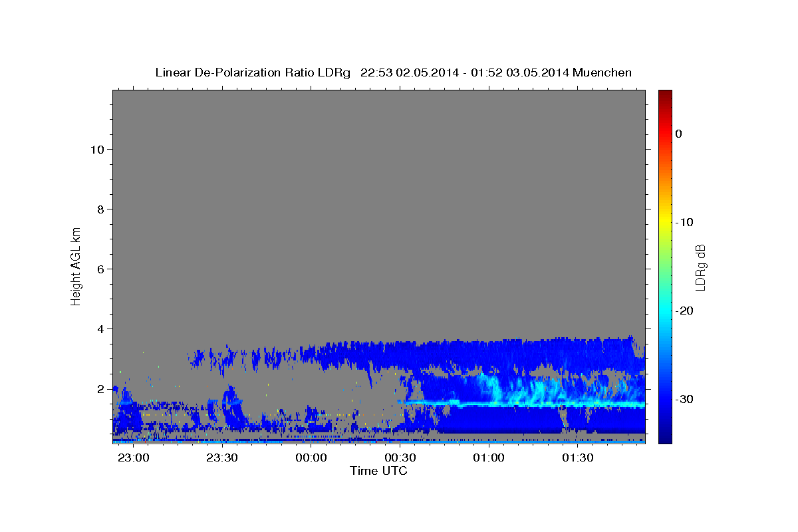Screen dimensions: 798x532
Task: Click the start date '02.05.2014' in title
Action: click(x=426, y=72)
